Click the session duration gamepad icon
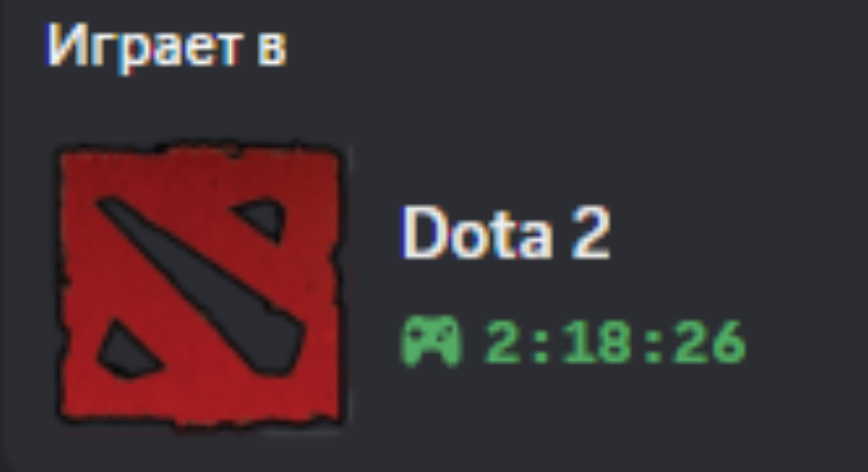The image size is (868, 472). click(430, 342)
